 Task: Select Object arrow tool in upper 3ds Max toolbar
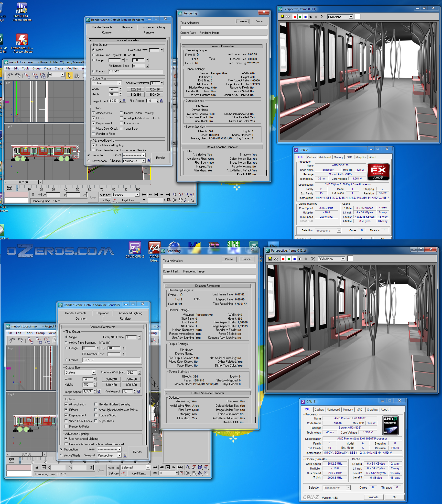click(x=69, y=76)
